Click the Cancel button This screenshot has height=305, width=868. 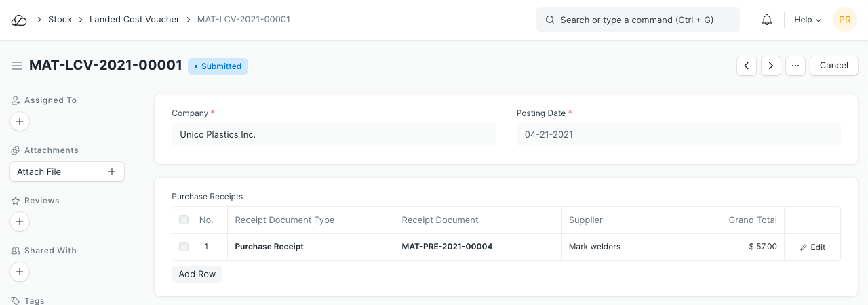coord(833,66)
